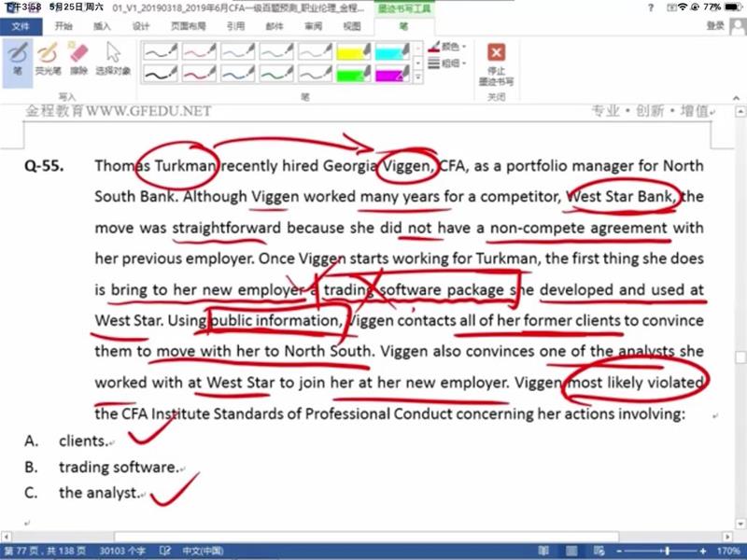Viewport: 747px width, 560px height.
Task: Choose the thin black pen style
Action: point(161,51)
